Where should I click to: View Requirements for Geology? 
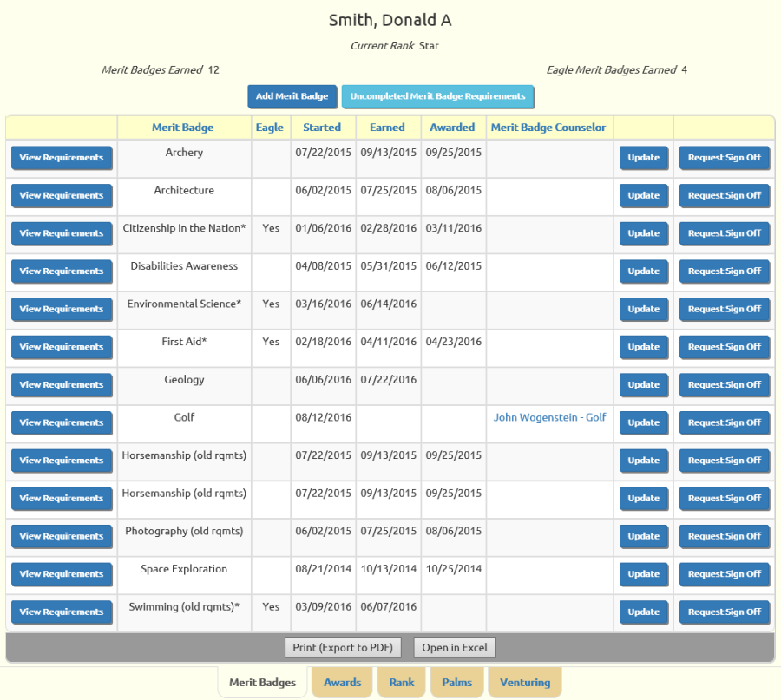tap(62, 385)
